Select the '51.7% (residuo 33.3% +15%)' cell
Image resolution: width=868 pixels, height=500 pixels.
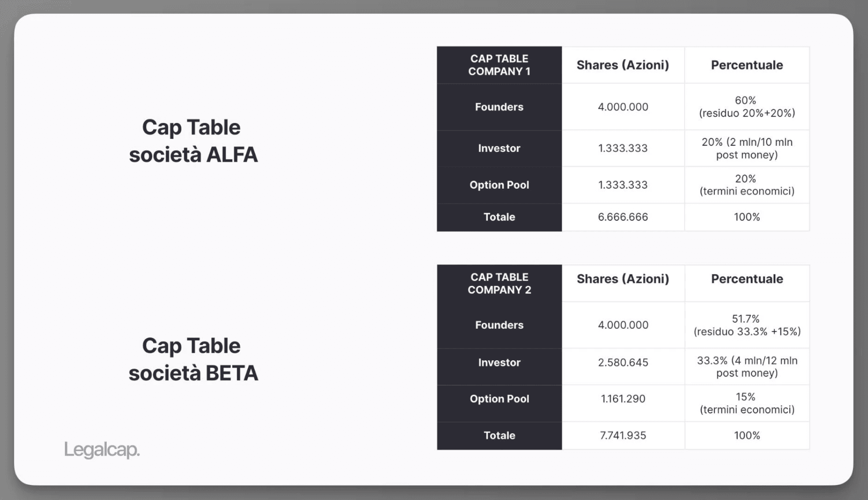point(746,325)
